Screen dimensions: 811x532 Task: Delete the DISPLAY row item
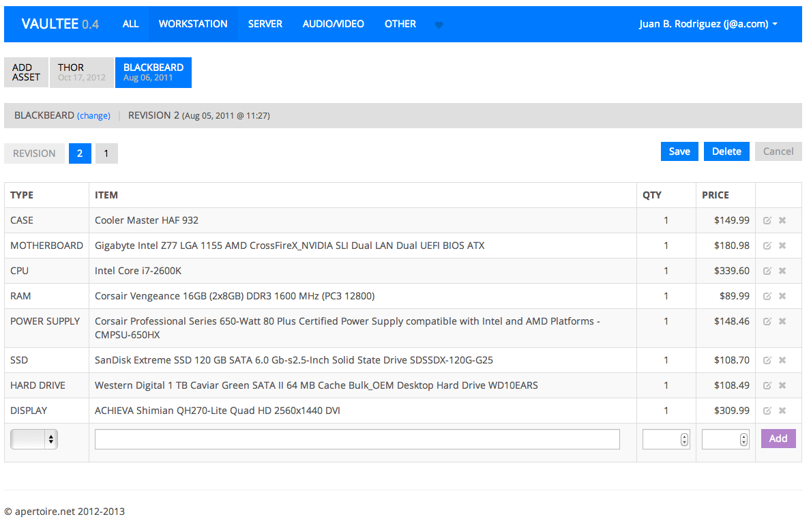[782, 411]
